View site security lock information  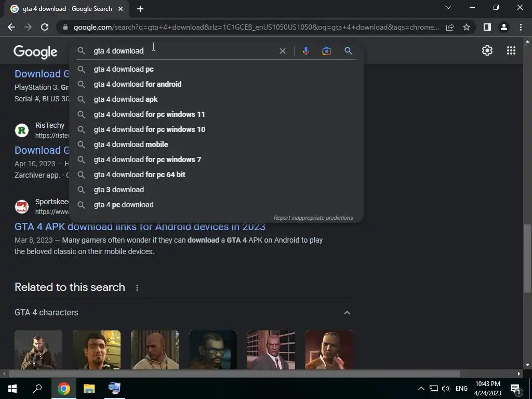pyautogui.click(x=65, y=27)
